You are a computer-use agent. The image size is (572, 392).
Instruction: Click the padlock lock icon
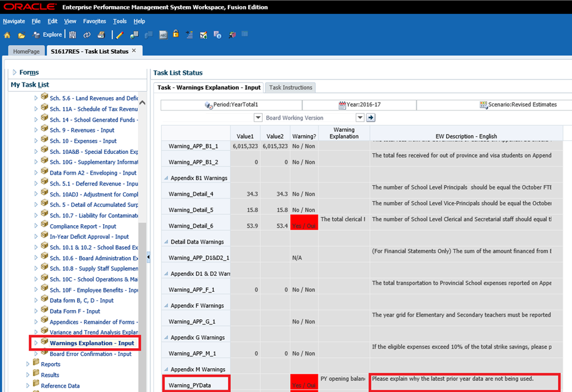click(176, 35)
